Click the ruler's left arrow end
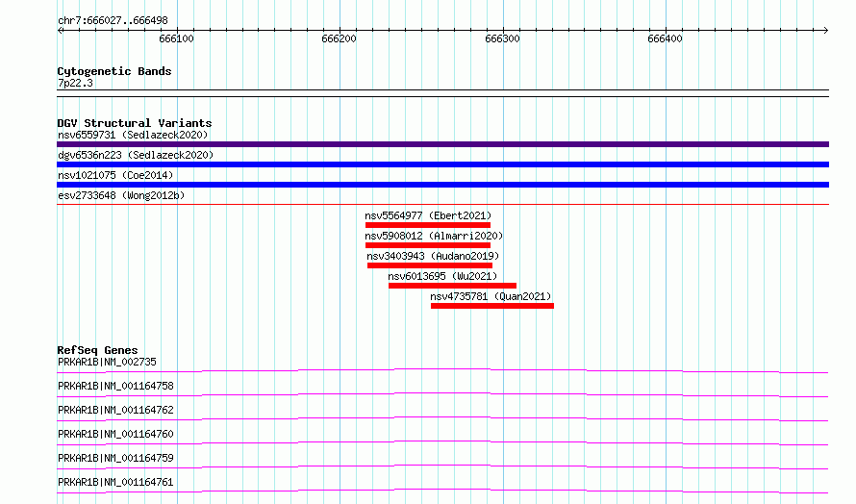Screen dimensions: 856x504 click(x=60, y=31)
